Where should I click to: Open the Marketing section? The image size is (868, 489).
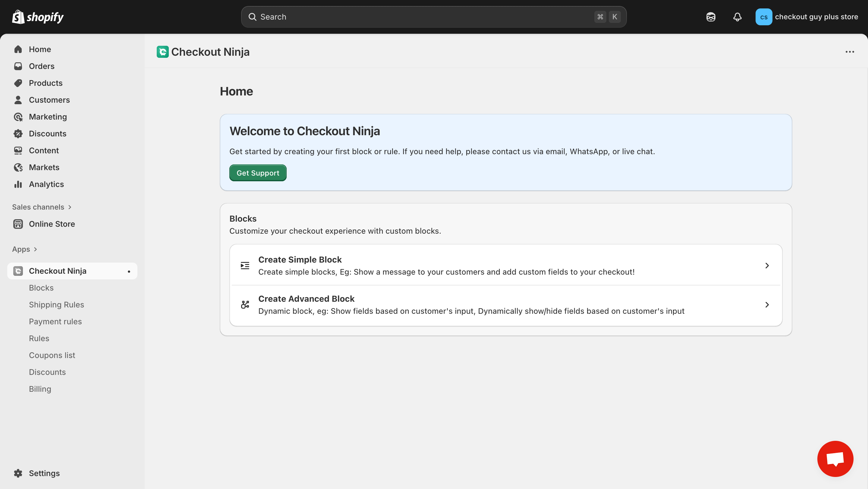pyautogui.click(x=72, y=117)
